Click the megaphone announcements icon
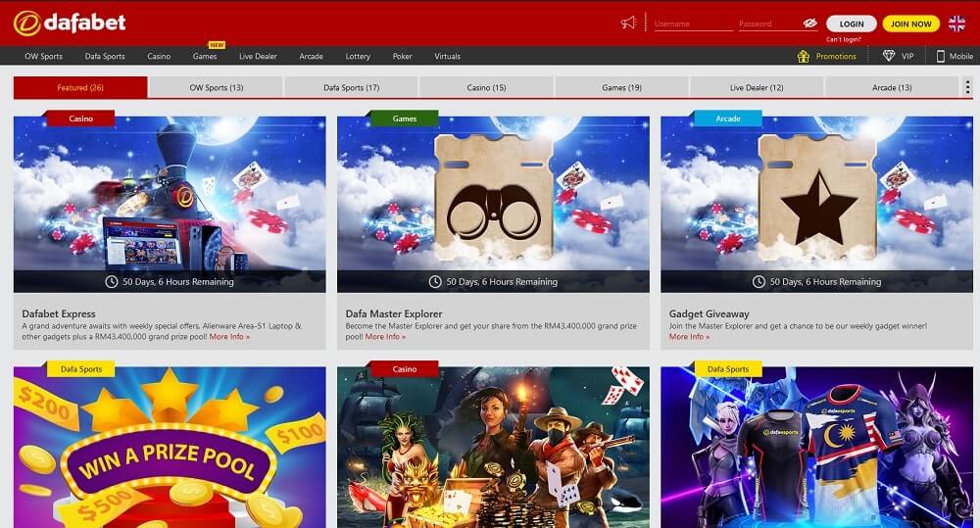 (628, 23)
